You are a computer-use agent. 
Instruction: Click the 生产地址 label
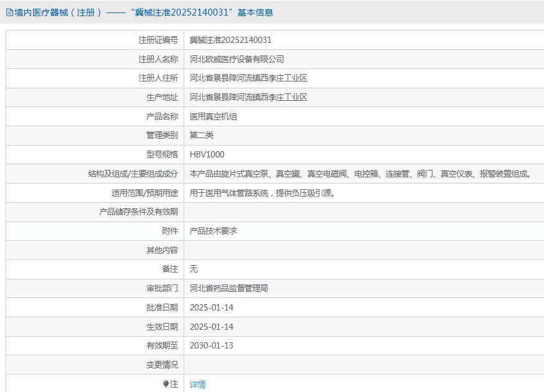162,97
